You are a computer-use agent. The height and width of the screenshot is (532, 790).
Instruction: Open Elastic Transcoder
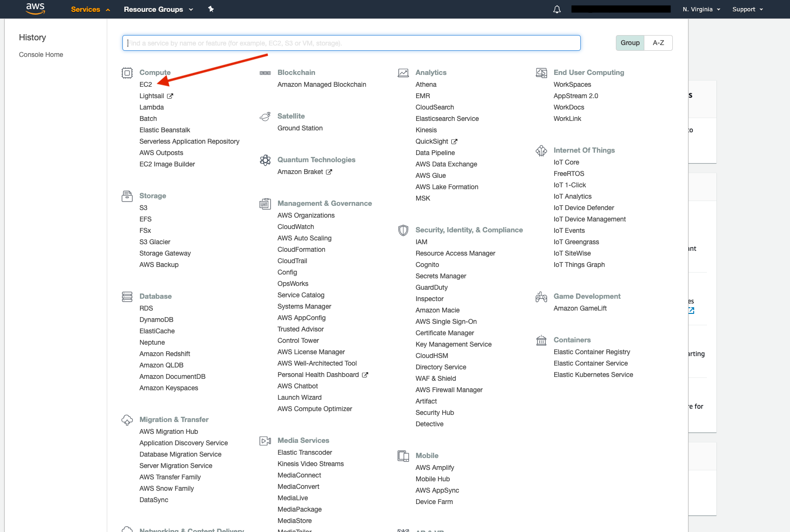(x=305, y=452)
